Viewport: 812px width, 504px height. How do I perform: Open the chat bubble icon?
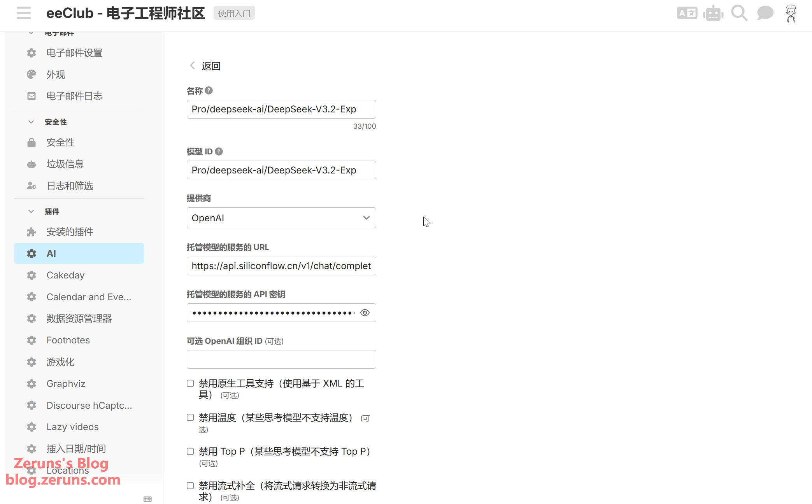(765, 13)
